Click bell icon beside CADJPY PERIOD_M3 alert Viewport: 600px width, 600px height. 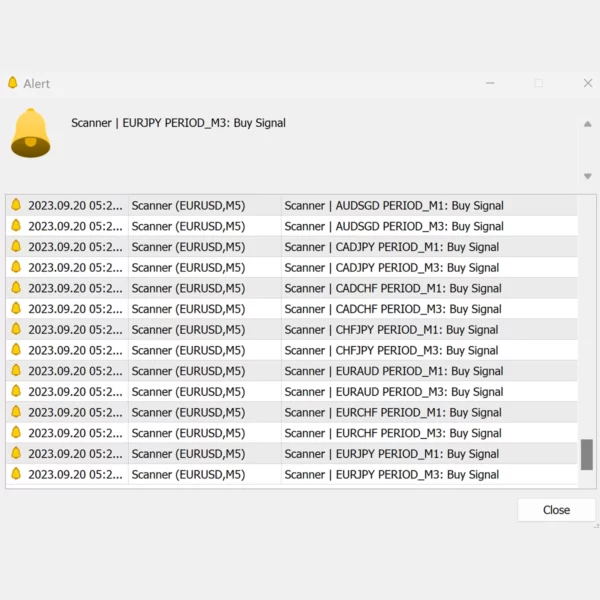point(16,267)
